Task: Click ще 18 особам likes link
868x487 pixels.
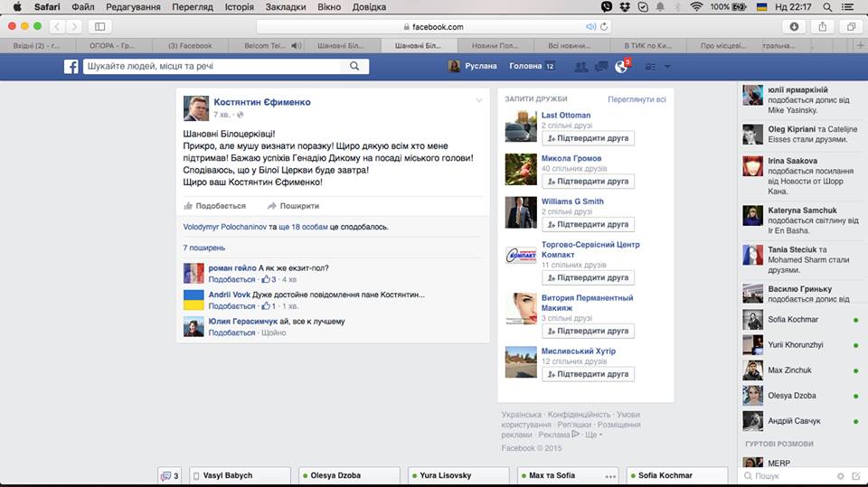Action: click(x=304, y=227)
